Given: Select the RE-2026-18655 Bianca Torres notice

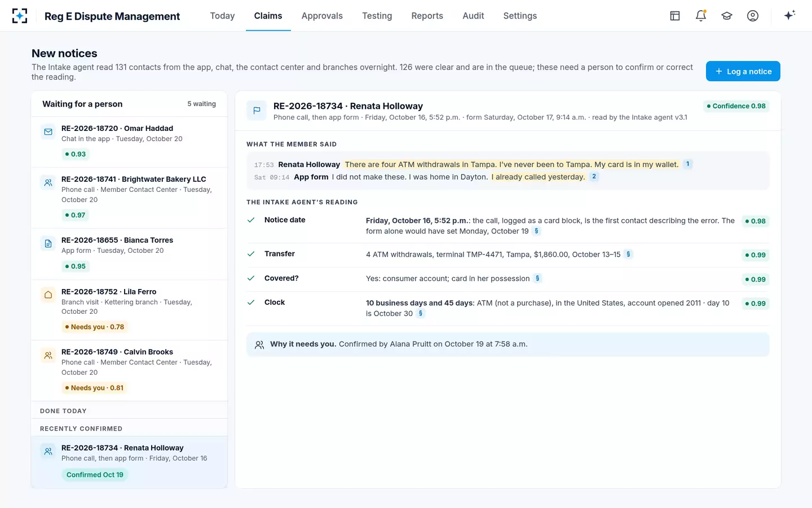Looking at the screenshot, I should pos(129,253).
